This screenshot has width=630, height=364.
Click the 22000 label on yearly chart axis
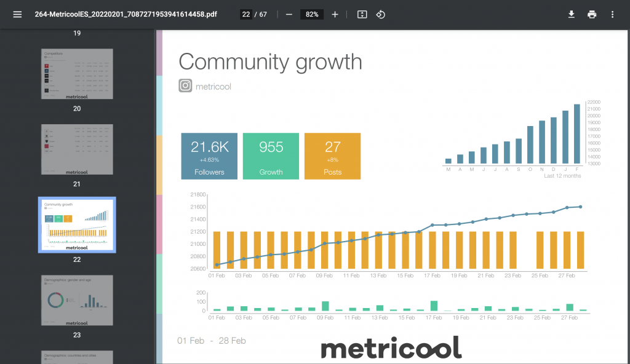[594, 102]
